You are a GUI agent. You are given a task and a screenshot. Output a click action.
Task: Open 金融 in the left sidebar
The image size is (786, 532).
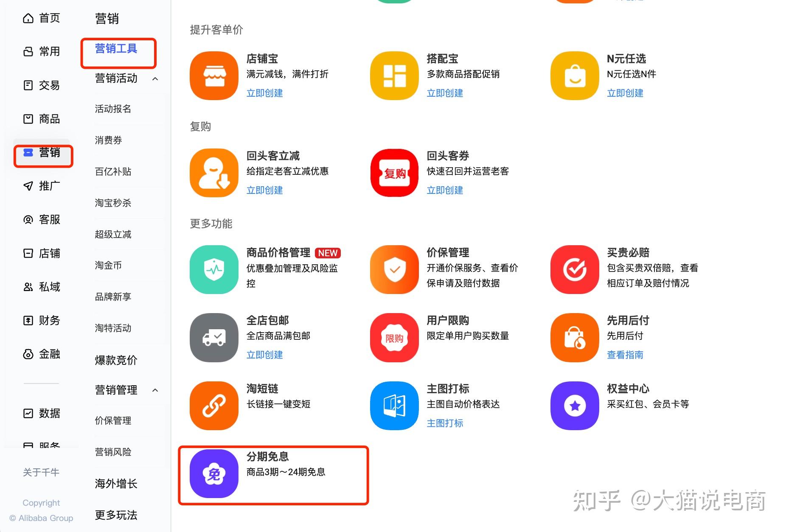coord(41,354)
